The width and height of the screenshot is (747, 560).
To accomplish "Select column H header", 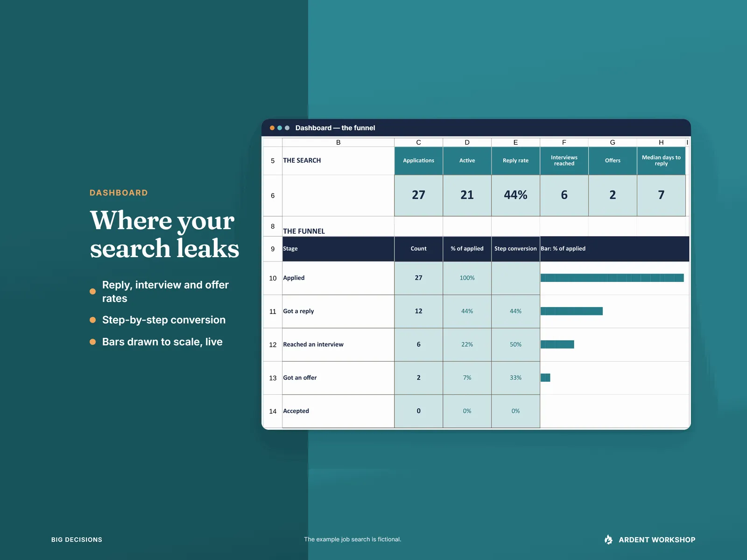I will 662,142.
